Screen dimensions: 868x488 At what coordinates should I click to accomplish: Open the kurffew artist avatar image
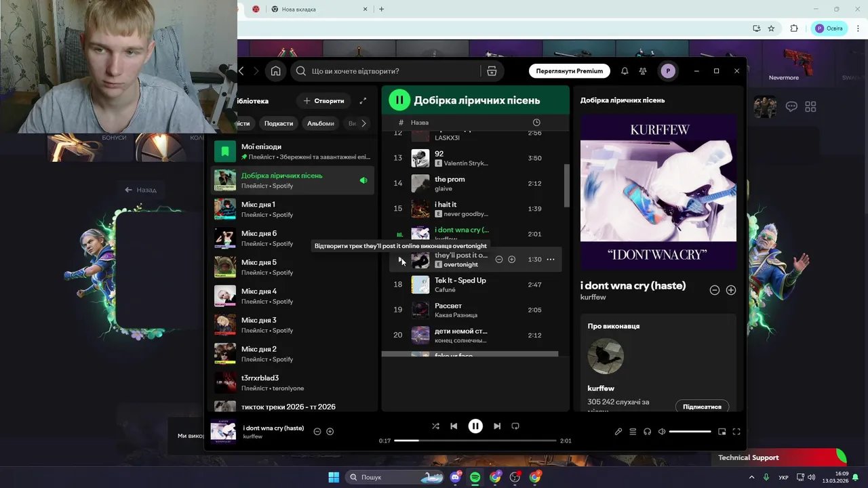pyautogui.click(x=606, y=356)
